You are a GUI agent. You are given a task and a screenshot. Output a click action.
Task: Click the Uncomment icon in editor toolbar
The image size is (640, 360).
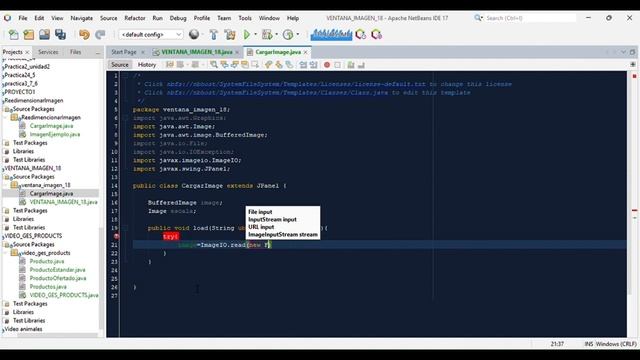[361, 64]
